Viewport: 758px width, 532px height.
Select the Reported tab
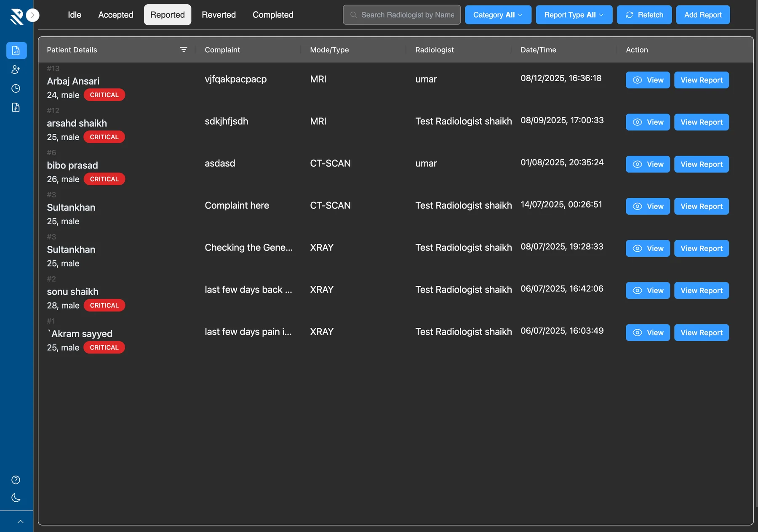[x=168, y=15]
